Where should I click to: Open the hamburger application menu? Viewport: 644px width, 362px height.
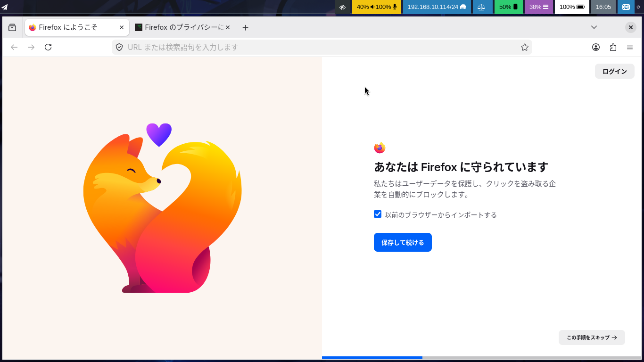630,47
